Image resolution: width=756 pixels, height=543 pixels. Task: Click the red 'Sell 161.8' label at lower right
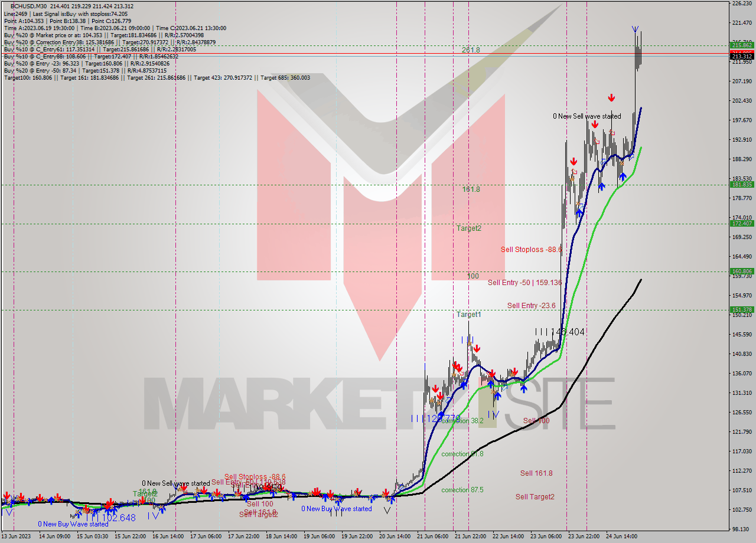click(x=536, y=473)
